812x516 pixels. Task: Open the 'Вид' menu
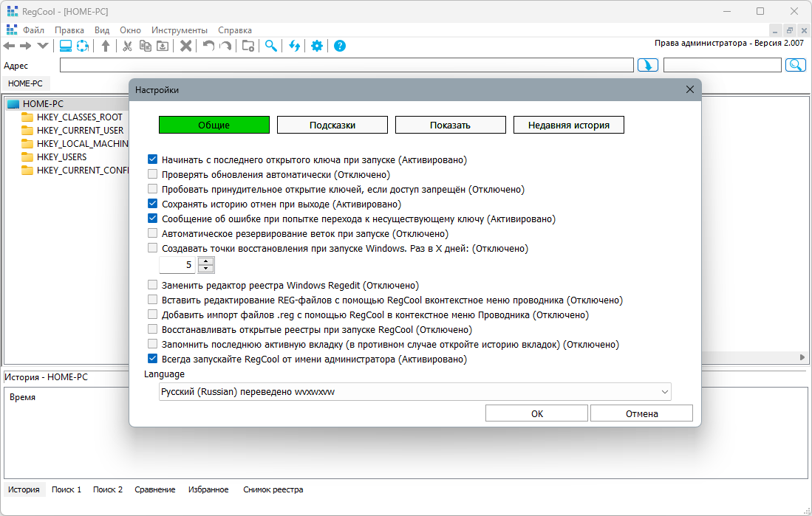[x=102, y=30]
